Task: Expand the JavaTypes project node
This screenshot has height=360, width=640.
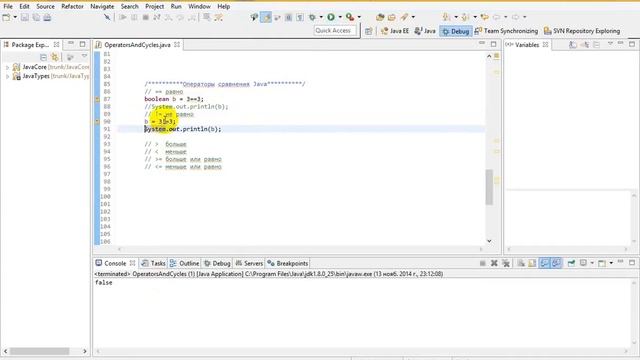Action: click(x=7, y=76)
